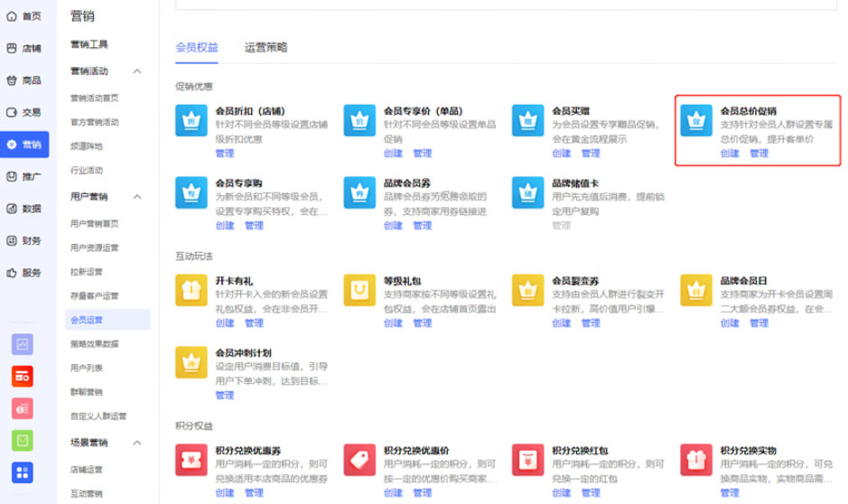Open 群聊营销 submenu item
The image size is (848, 504).
[87, 392]
